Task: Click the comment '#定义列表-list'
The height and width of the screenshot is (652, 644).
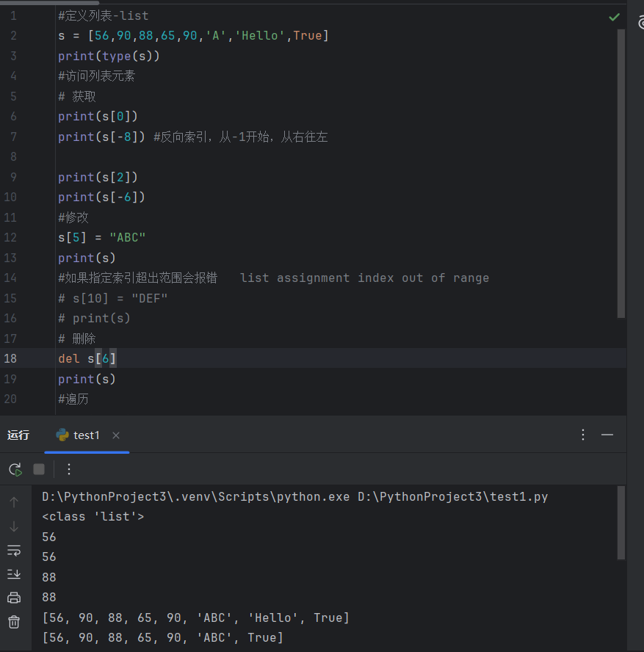Action: [103, 16]
